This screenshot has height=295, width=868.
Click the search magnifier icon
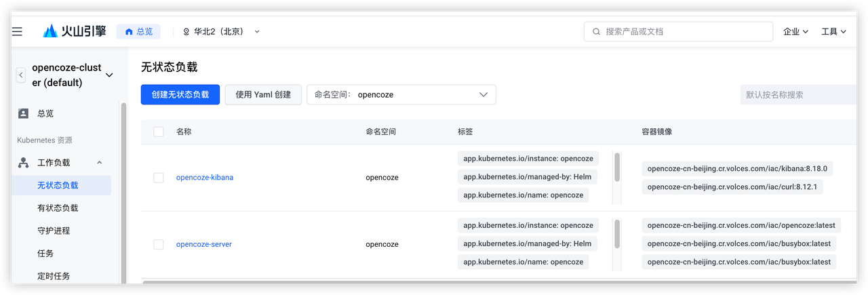(596, 32)
